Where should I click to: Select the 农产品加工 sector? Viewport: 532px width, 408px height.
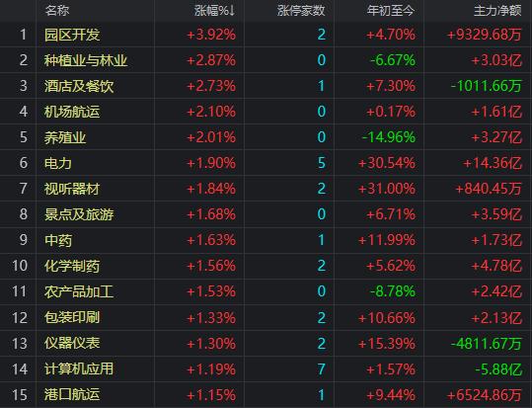coord(79,291)
